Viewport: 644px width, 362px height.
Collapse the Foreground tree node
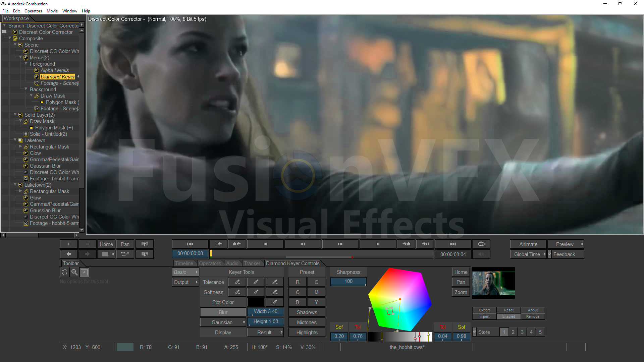[x=26, y=64]
